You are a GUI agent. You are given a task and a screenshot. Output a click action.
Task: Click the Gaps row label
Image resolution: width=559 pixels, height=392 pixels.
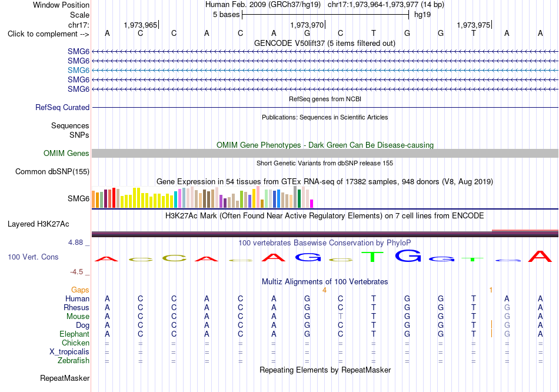80,290
